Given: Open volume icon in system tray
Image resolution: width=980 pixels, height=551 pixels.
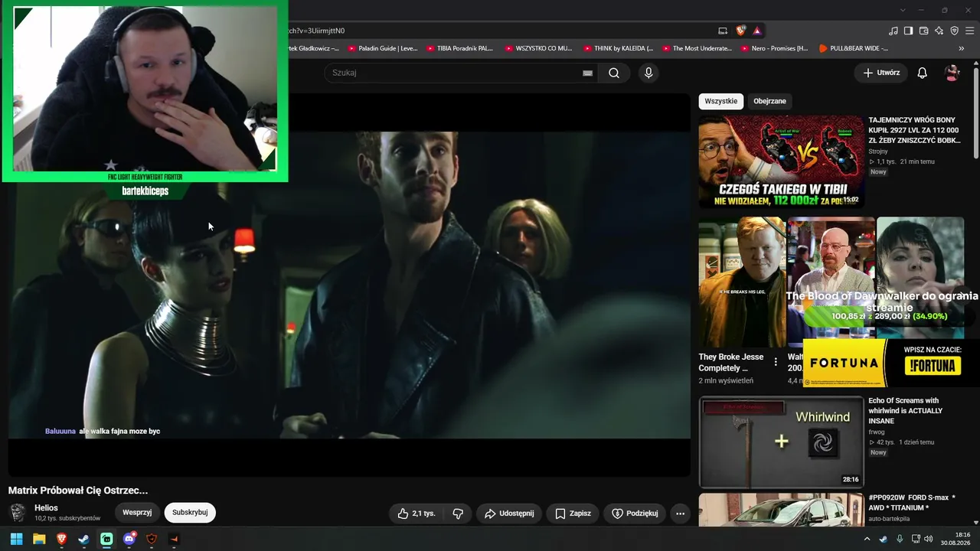Looking at the screenshot, I should [928, 539].
